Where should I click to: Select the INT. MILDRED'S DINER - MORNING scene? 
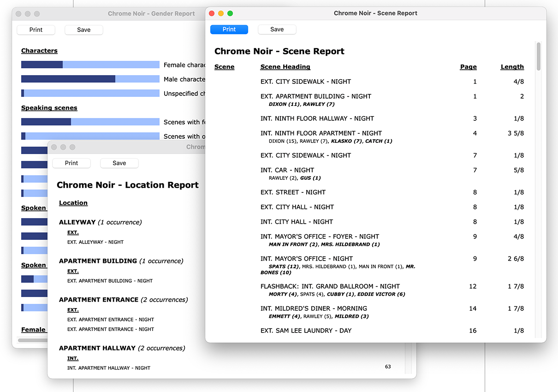(x=314, y=309)
